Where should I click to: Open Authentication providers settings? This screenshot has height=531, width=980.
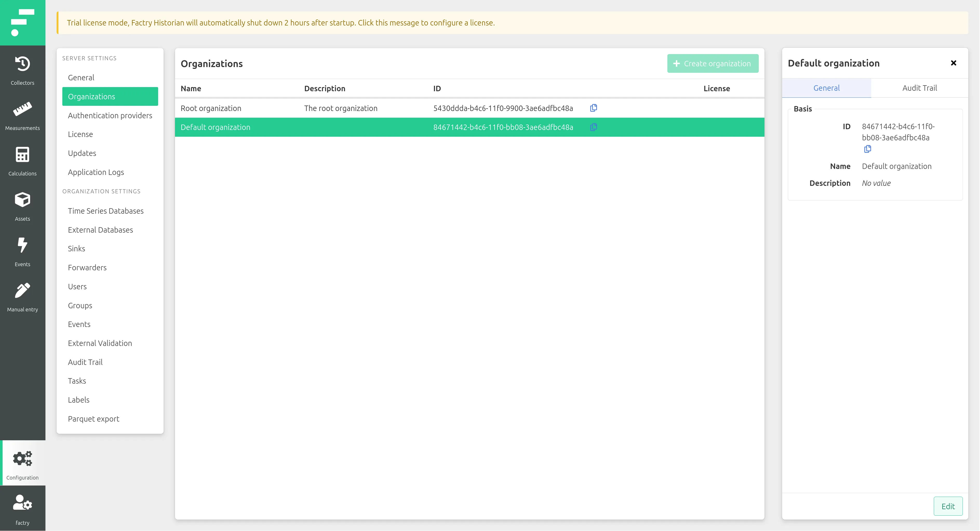coord(110,115)
